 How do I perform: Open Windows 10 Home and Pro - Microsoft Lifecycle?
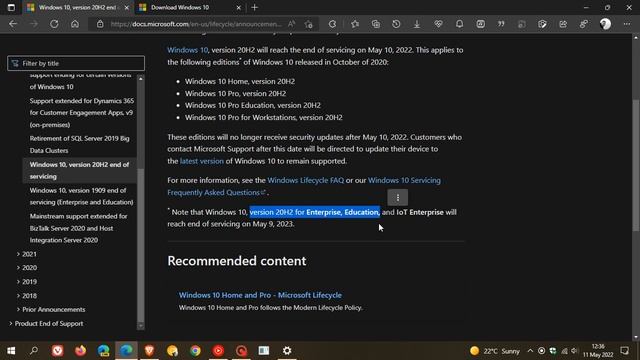260,295
